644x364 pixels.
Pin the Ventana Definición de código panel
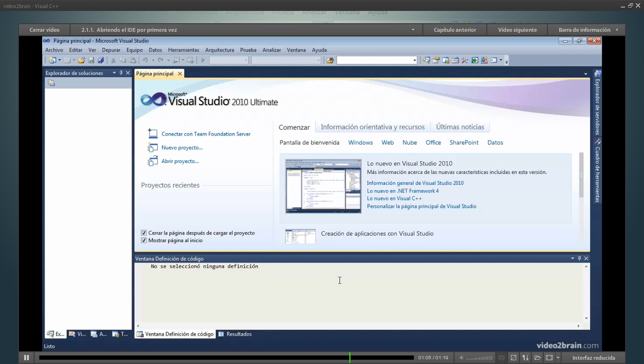point(579,258)
